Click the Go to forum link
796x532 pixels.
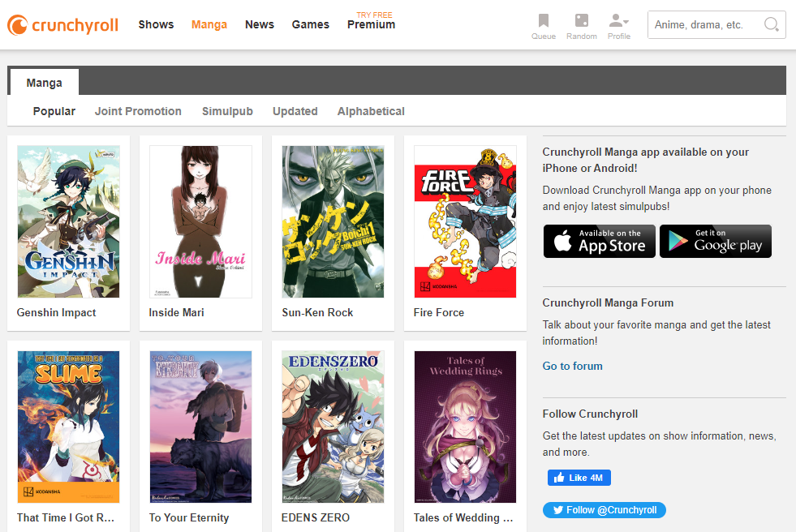pyautogui.click(x=572, y=366)
